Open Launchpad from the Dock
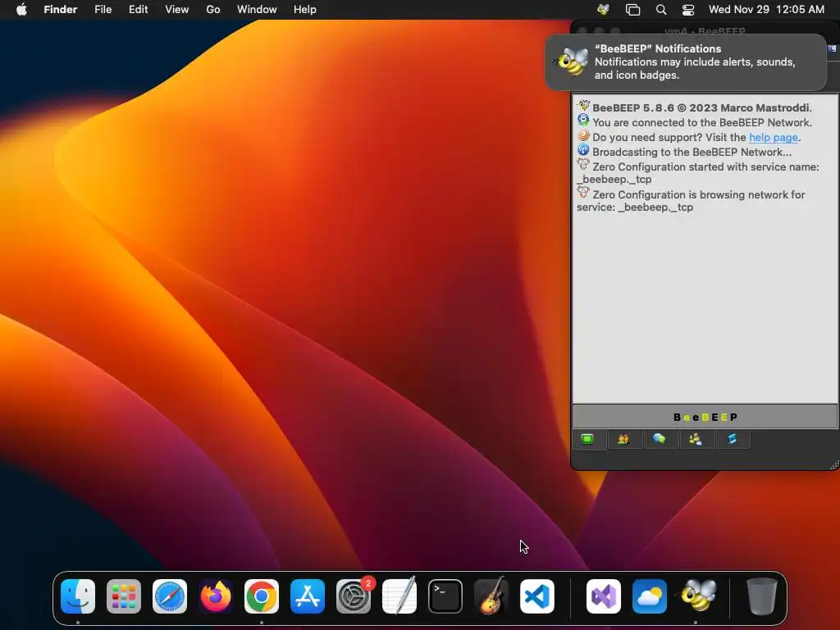840x630 pixels. click(124, 596)
